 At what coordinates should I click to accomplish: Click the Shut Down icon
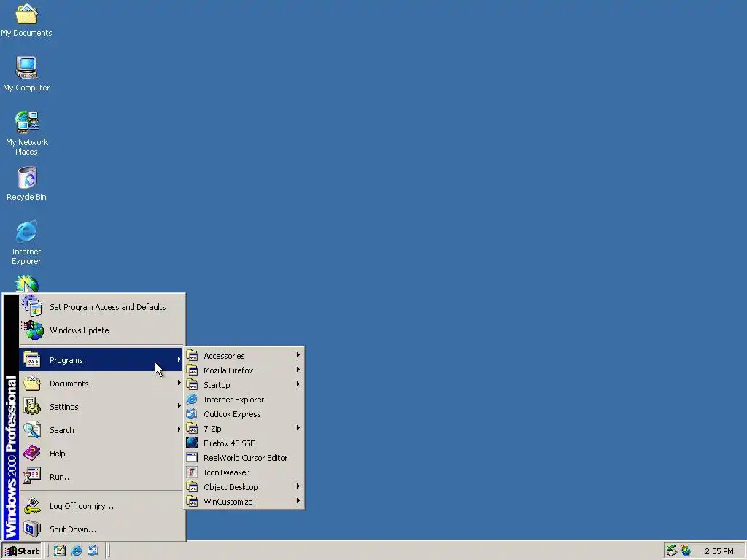[32, 529]
